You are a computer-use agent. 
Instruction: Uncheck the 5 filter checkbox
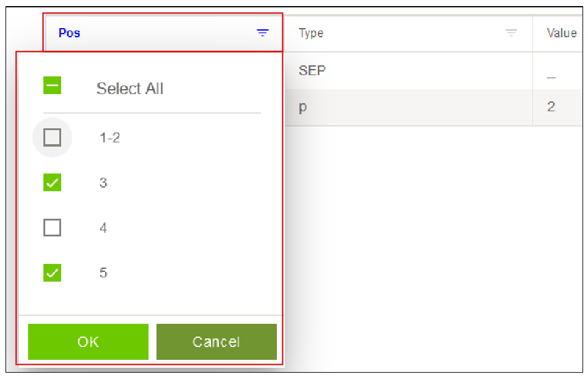(x=52, y=273)
